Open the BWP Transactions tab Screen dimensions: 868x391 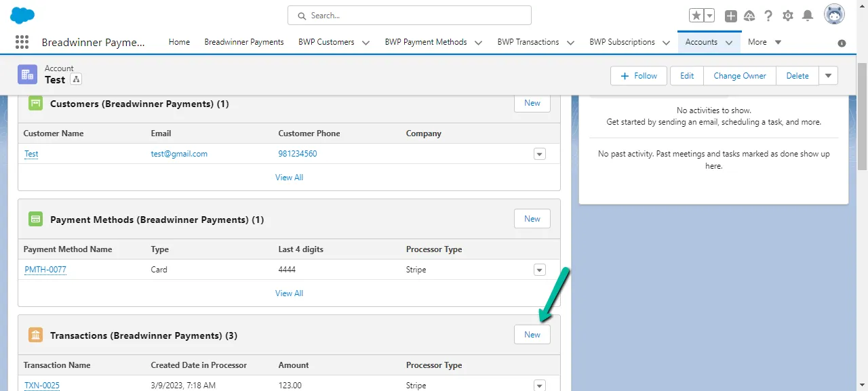pyautogui.click(x=528, y=42)
